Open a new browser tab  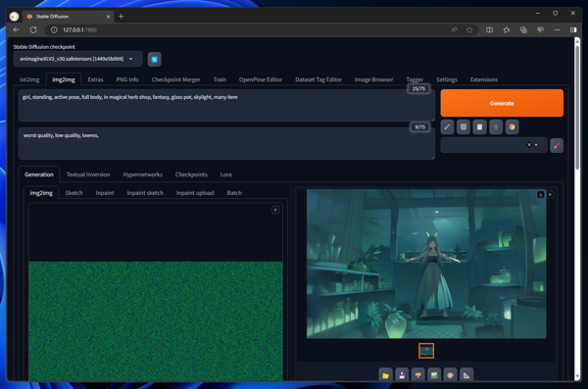tap(121, 16)
